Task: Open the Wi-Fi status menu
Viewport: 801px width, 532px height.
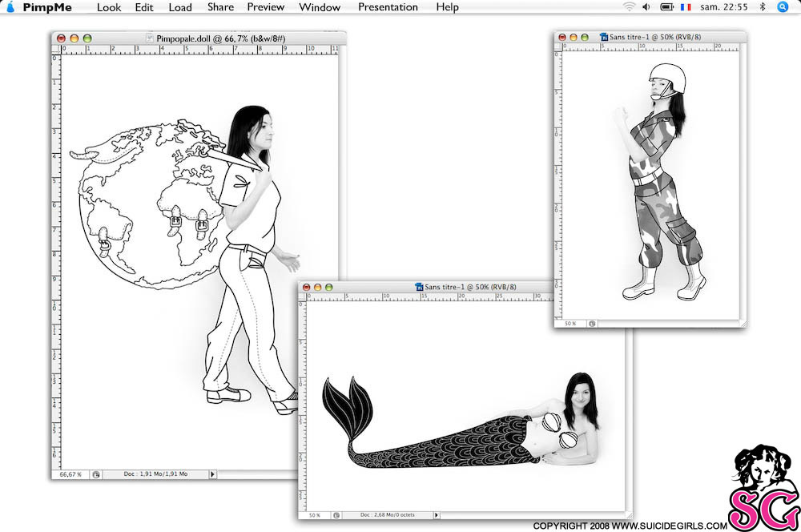Action: (630, 6)
